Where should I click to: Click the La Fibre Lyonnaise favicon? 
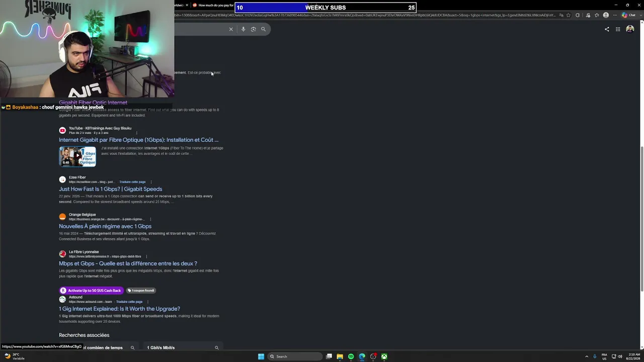[x=62, y=254]
